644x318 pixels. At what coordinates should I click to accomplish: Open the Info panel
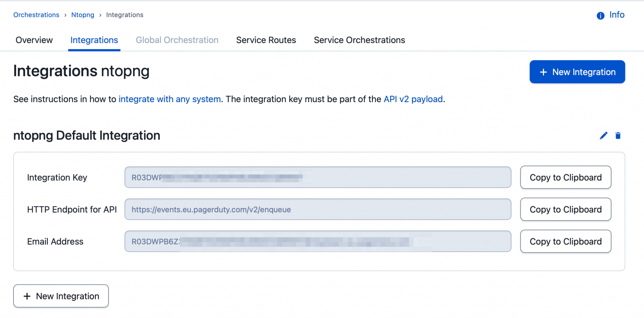coord(609,15)
